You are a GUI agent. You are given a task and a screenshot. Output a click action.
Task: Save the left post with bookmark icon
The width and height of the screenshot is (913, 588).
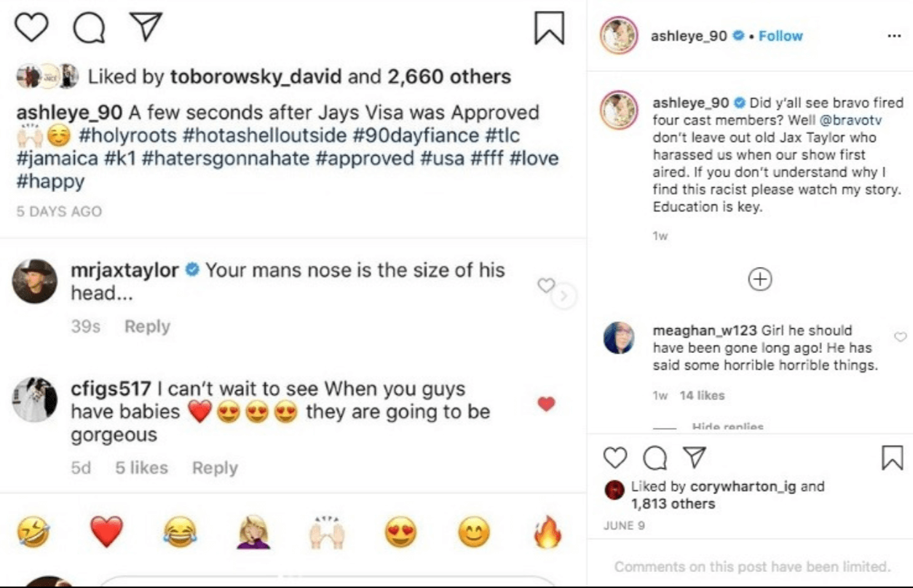click(550, 28)
